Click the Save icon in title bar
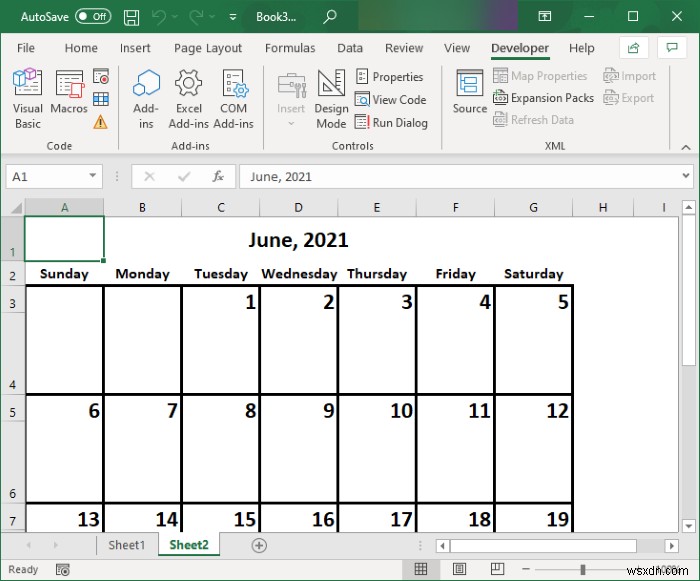Image resolution: width=700 pixels, height=581 pixels. (x=131, y=17)
